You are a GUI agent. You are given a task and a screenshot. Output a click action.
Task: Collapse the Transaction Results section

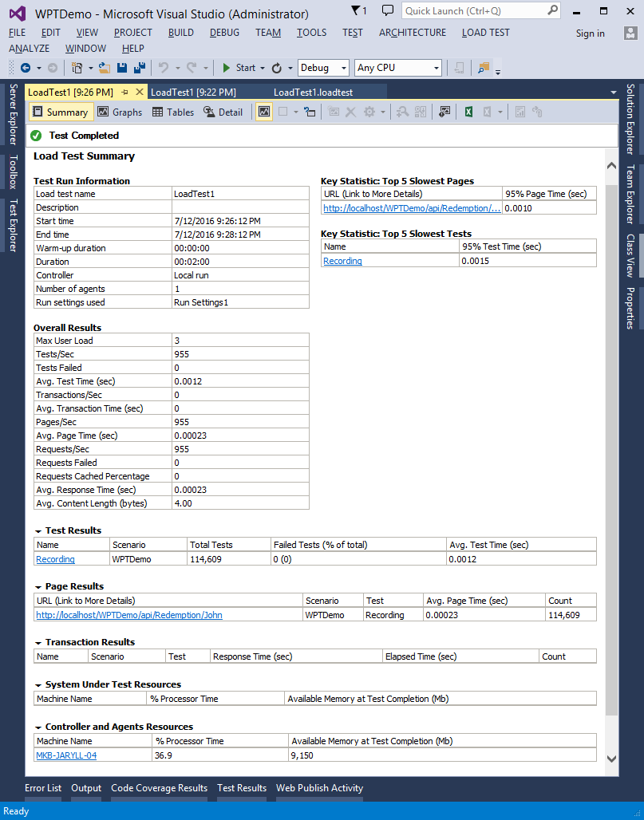point(38,643)
